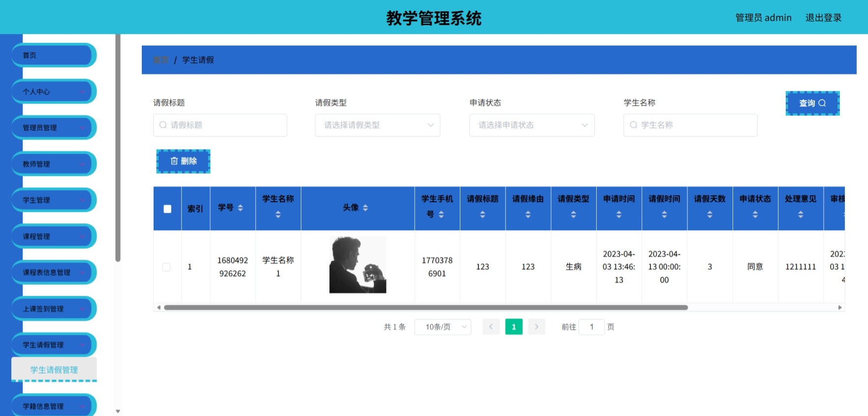Click the 学号 cell 1680492926262
868x416 pixels.
click(232, 267)
